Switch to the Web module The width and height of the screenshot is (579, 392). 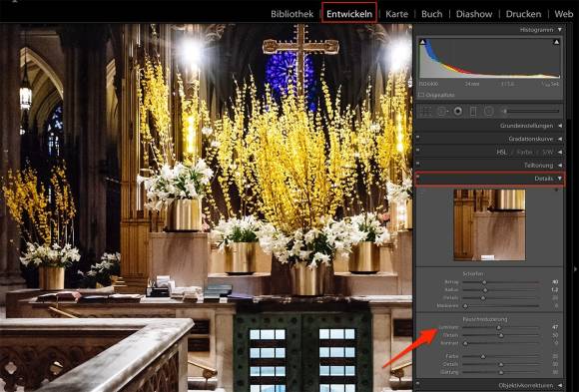pos(563,14)
